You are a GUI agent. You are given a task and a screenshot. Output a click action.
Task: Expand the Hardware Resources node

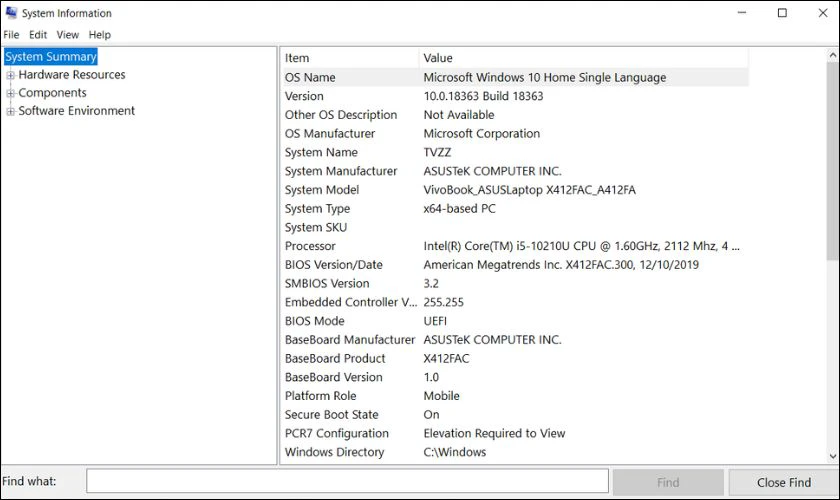coord(10,75)
